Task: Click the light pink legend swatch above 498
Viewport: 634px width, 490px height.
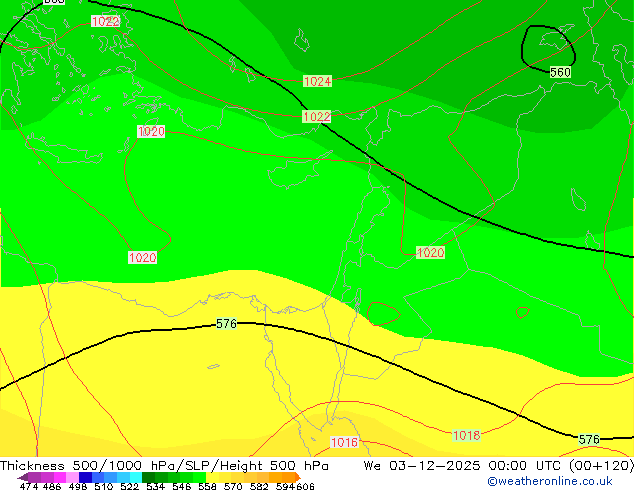Action: coord(72,477)
